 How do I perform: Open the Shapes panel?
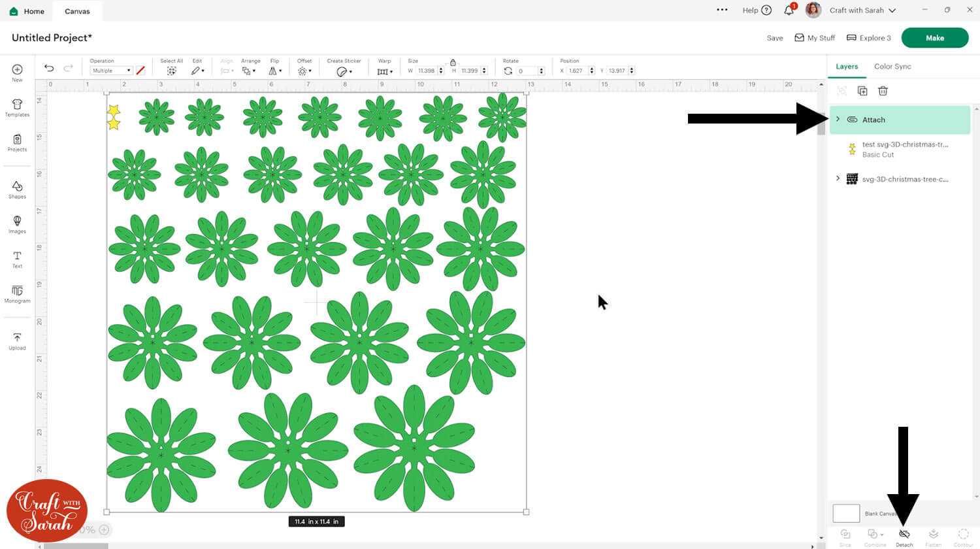pyautogui.click(x=17, y=190)
